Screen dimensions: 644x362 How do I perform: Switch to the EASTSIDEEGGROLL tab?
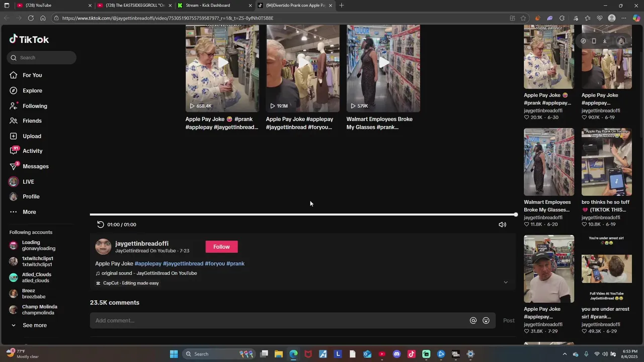point(134,6)
